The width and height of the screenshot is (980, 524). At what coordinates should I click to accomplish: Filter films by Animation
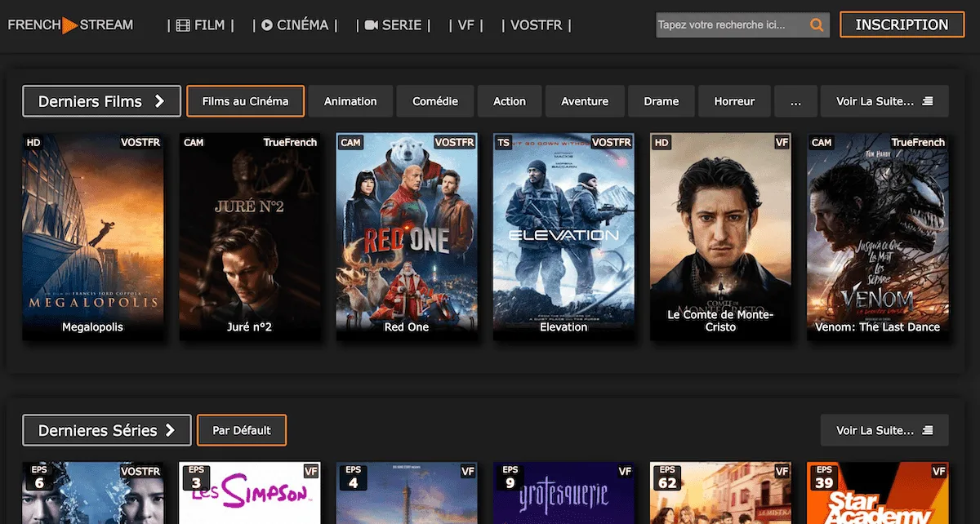350,102
